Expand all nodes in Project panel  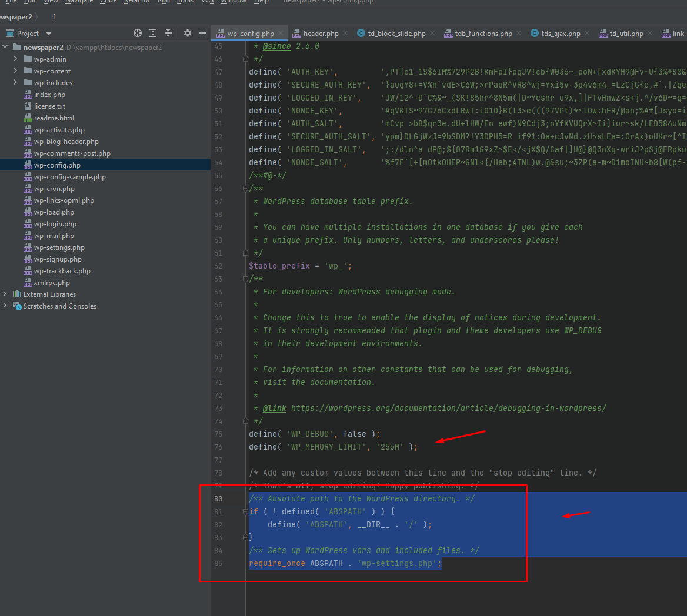(153, 33)
